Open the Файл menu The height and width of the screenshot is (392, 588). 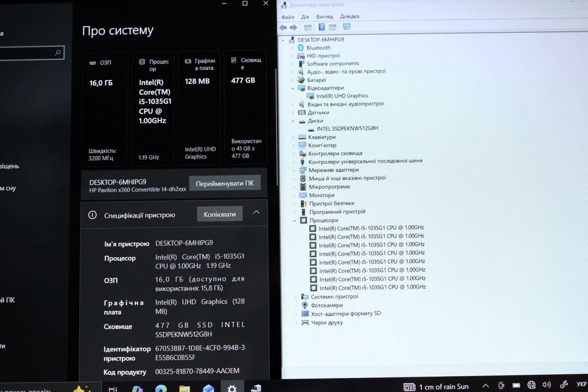(288, 17)
